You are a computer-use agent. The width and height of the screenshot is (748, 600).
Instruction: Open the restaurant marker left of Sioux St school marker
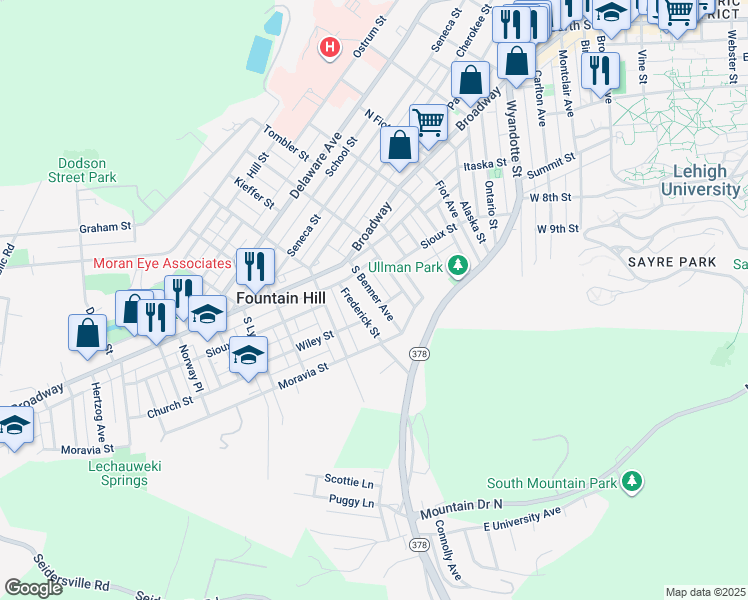[156, 321]
